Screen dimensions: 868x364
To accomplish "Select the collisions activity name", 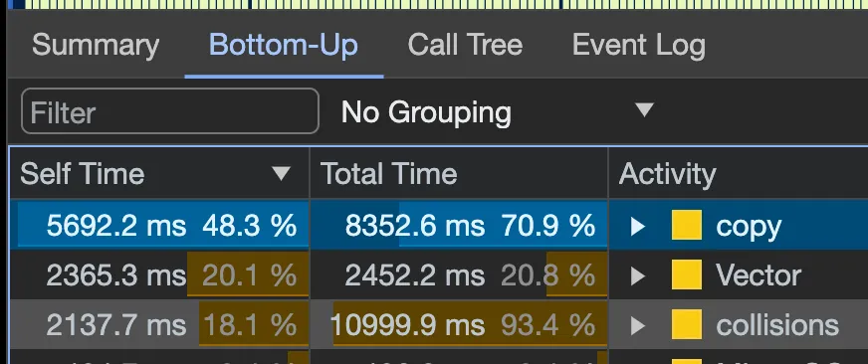I will (777, 325).
